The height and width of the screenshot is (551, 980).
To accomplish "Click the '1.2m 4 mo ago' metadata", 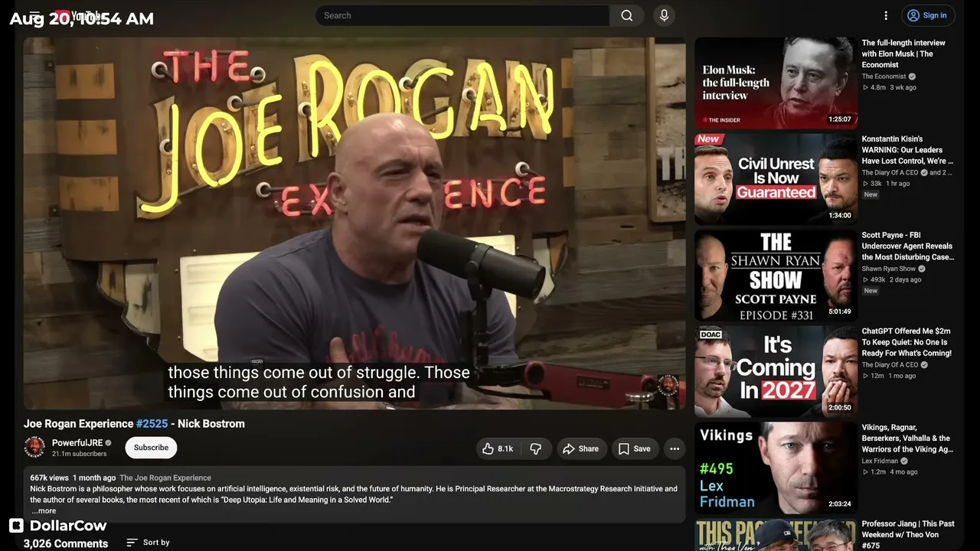I will coord(890,472).
